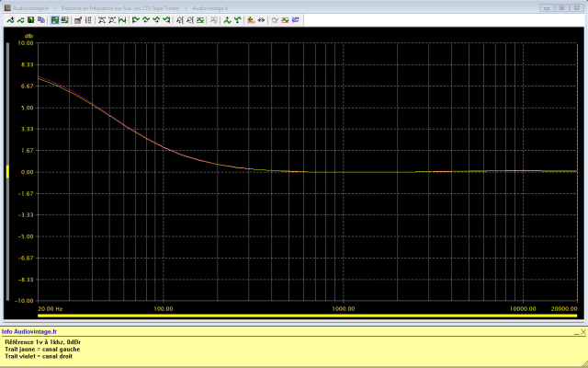Click the 'Référence 1v à 1khz, 0dBr' line
The image size is (588, 368).
pyautogui.click(x=43, y=342)
